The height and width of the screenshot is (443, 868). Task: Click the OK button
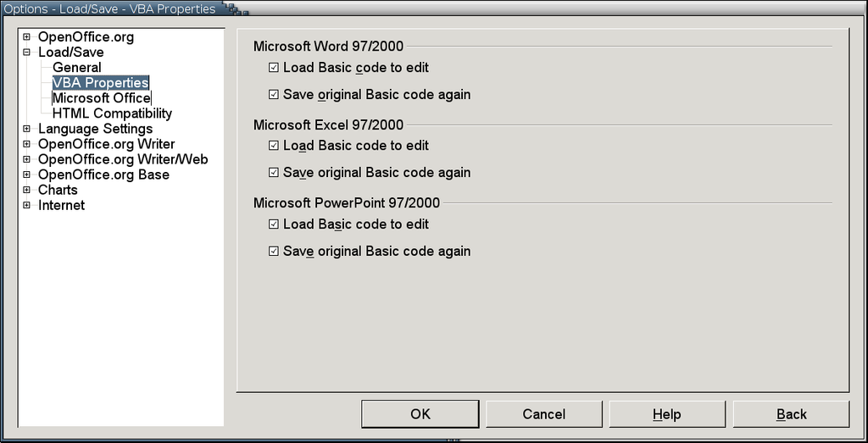click(420, 414)
